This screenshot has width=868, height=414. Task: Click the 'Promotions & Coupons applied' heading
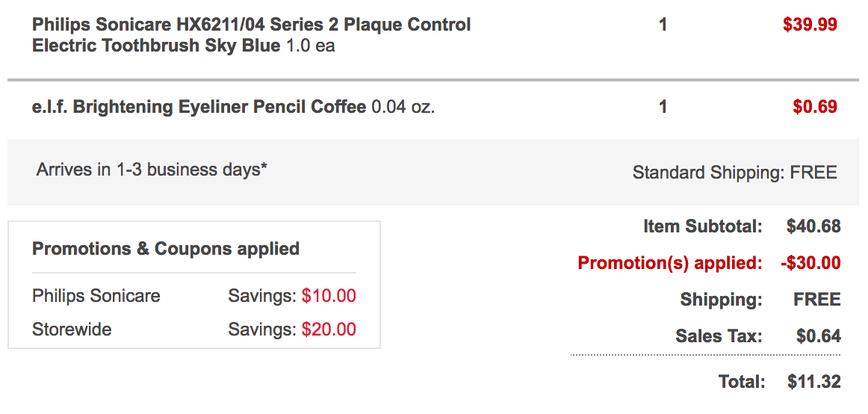(x=166, y=249)
